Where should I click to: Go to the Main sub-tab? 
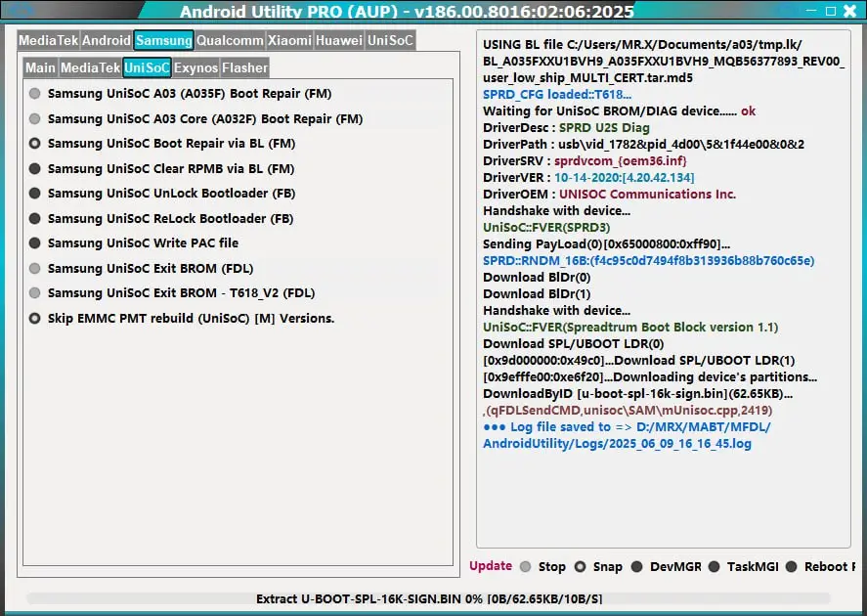[x=40, y=67]
